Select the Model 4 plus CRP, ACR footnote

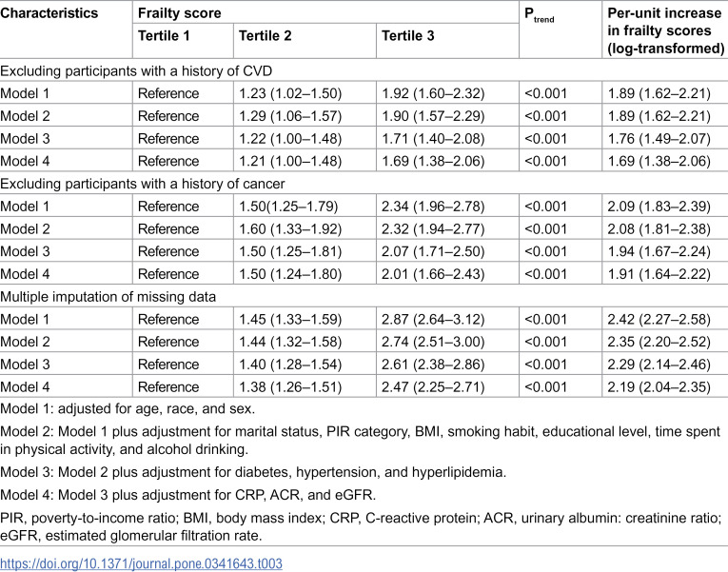point(188,495)
